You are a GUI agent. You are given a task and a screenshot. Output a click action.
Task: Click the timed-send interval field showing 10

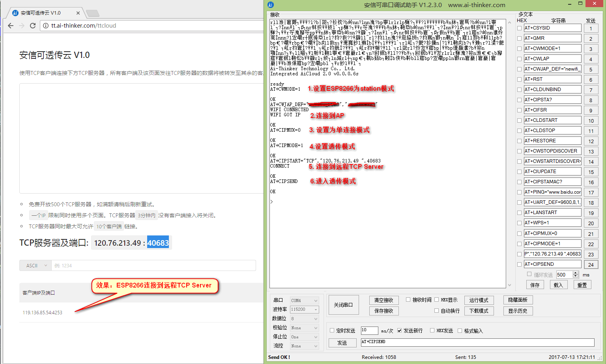[x=370, y=330]
